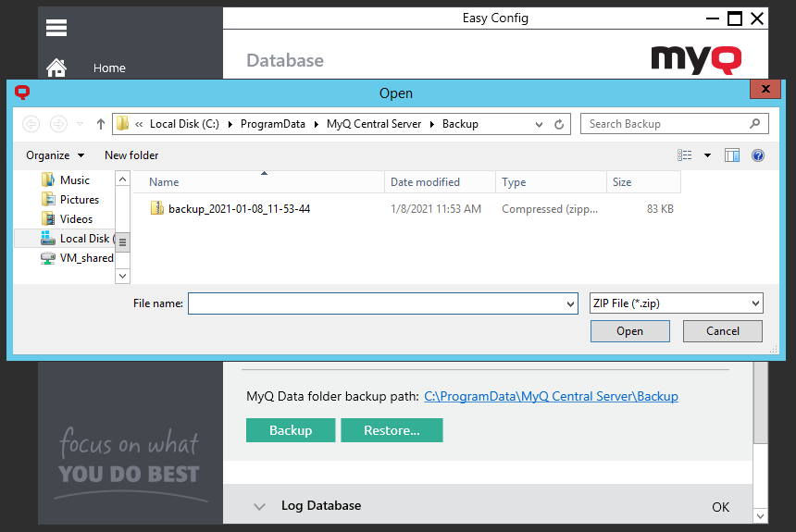
Task: Click the Home house icon
Action: pyautogui.click(x=56, y=68)
